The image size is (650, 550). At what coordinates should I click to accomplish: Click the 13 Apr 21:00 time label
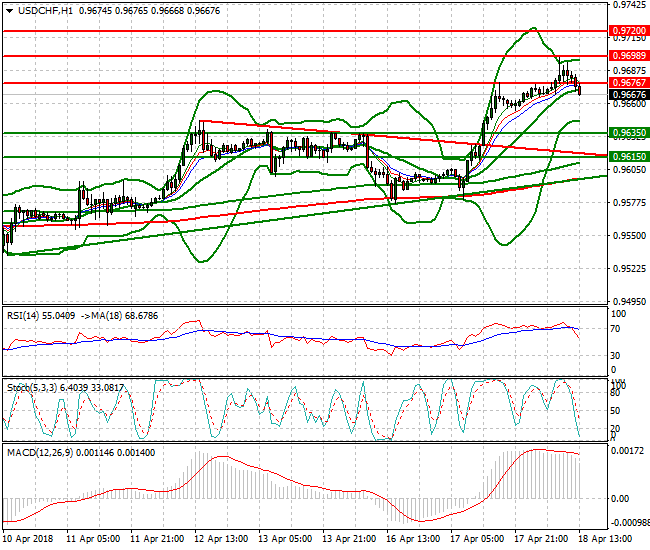[x=349, y=539]
